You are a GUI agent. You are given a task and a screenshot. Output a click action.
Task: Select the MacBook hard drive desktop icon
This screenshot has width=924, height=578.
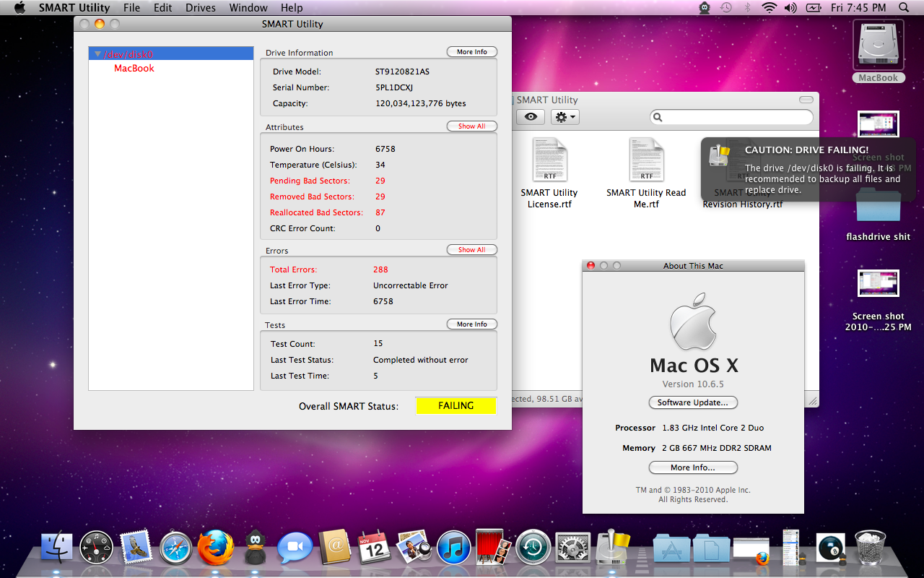(879, 46)
